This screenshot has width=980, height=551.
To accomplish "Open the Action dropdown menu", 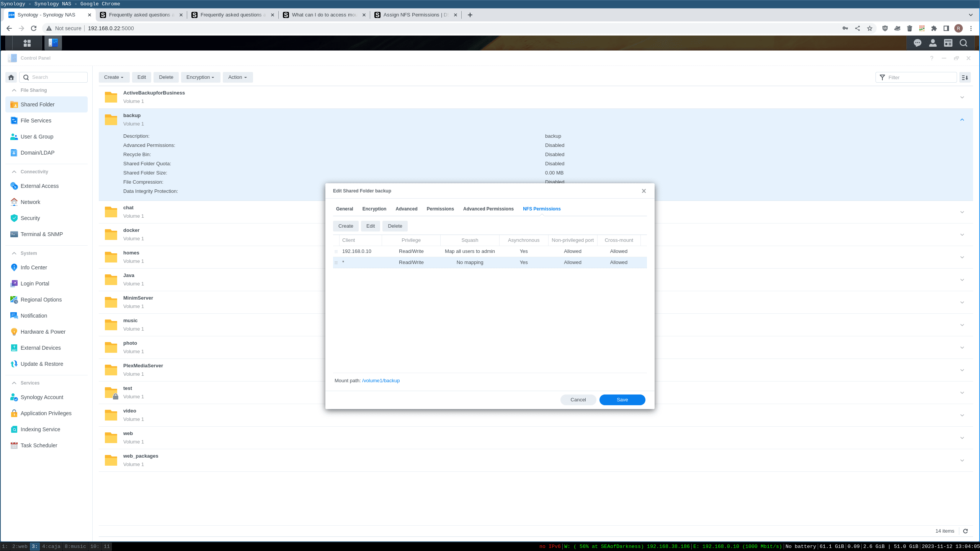I will point(237,77).
